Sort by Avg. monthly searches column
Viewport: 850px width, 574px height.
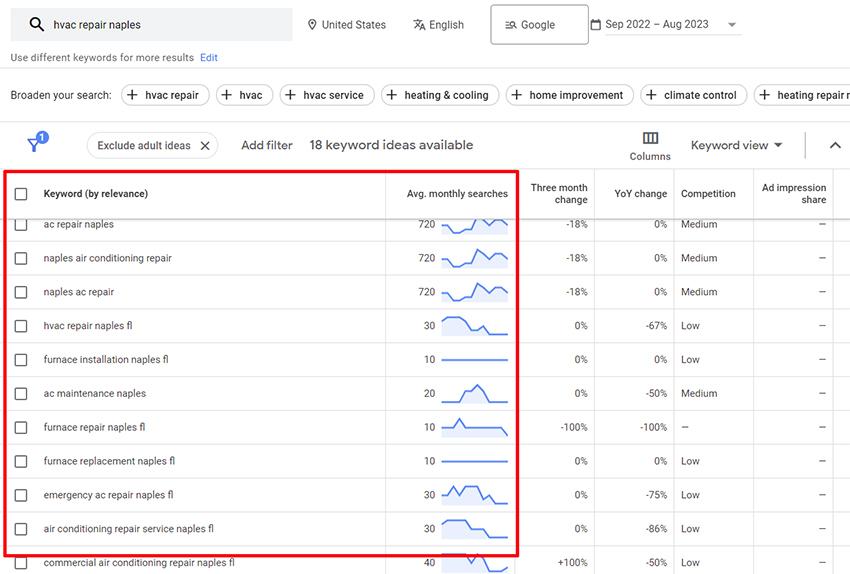point(457,194)
